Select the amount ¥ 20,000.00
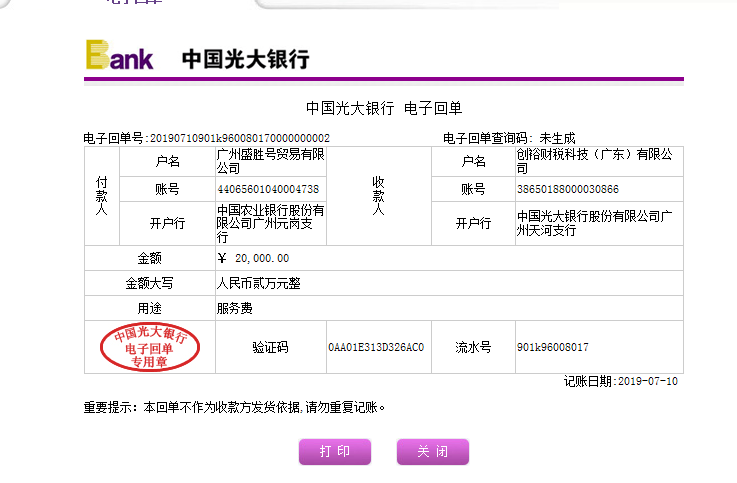Image resolution: width=737 pixels, height=483 pixels. click(253, 258)
